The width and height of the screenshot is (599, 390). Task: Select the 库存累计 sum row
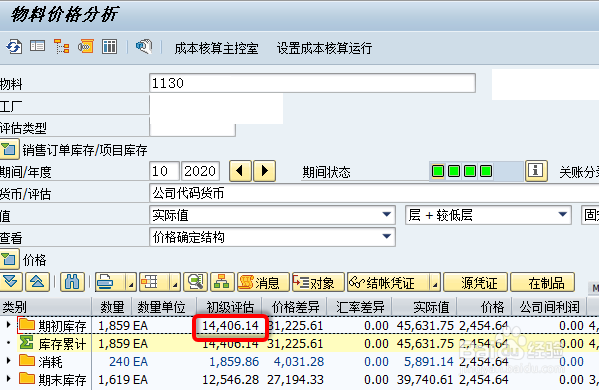point(52,343)
